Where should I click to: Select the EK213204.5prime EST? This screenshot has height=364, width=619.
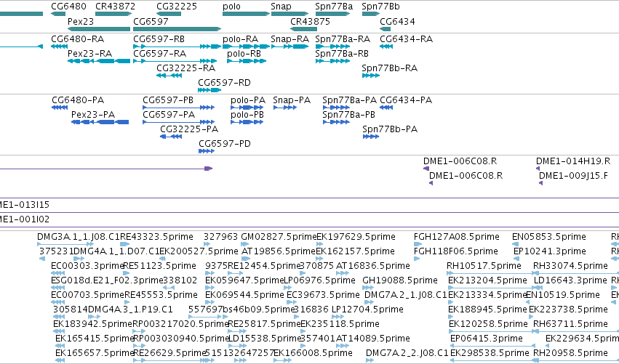pos(491,288)
